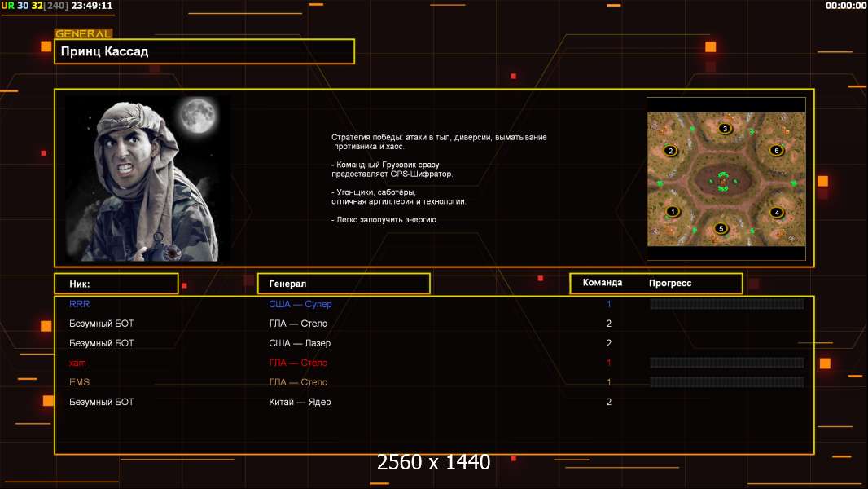Click xam player's loading progress bar
This screenshot has height=489, width=868.
(726, 363)
